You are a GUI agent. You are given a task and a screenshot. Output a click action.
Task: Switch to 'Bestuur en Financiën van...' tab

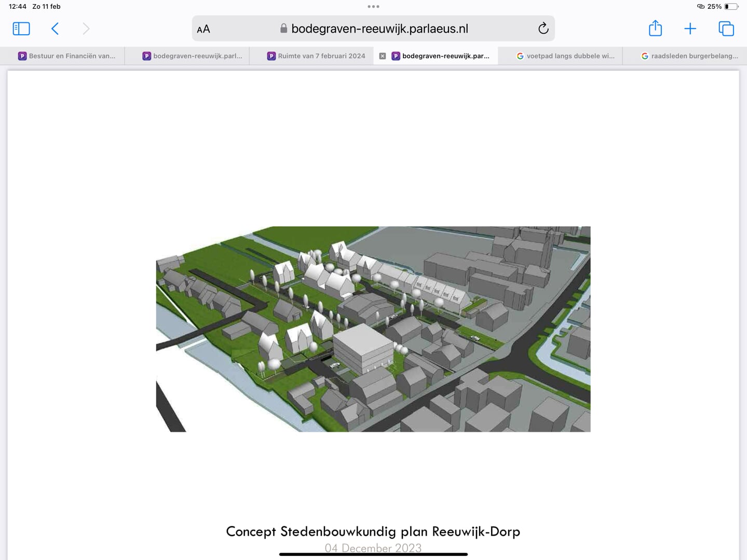coord(62,56)
